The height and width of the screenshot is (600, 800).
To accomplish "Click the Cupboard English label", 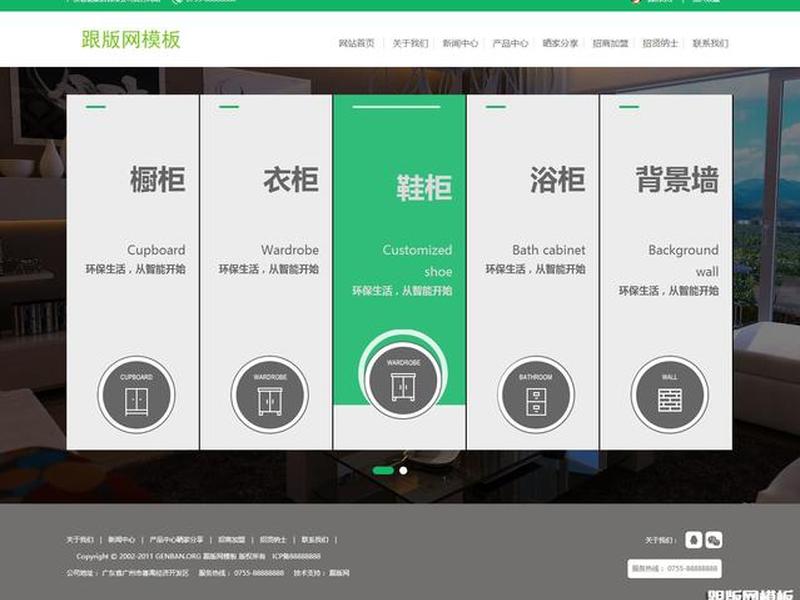I will 156,250.
